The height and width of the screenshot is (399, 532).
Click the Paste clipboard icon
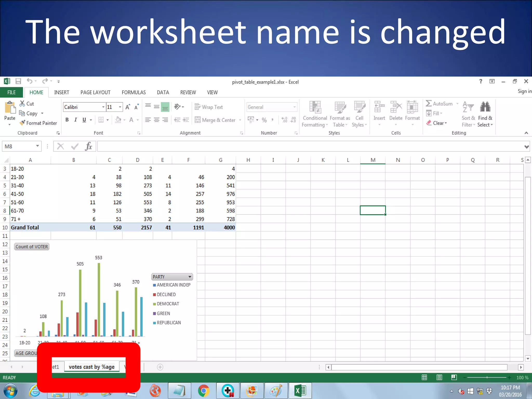(x=10, y=108)
